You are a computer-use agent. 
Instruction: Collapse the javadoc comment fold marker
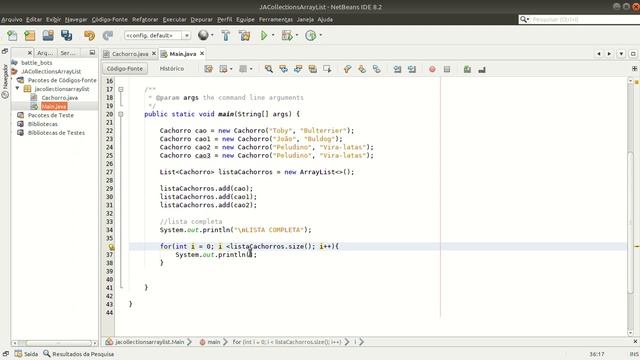tap(120, 89)
